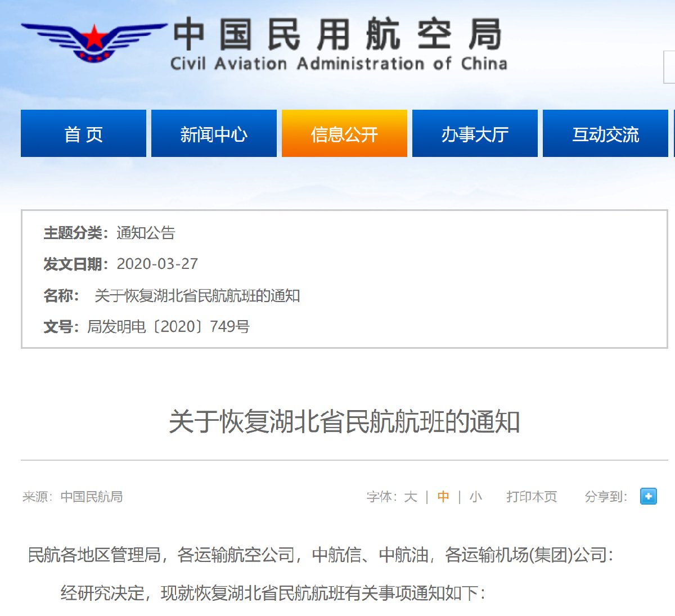675x616 pixels.
Task: Set font size to 大 (large)
Action: point(411,497)
